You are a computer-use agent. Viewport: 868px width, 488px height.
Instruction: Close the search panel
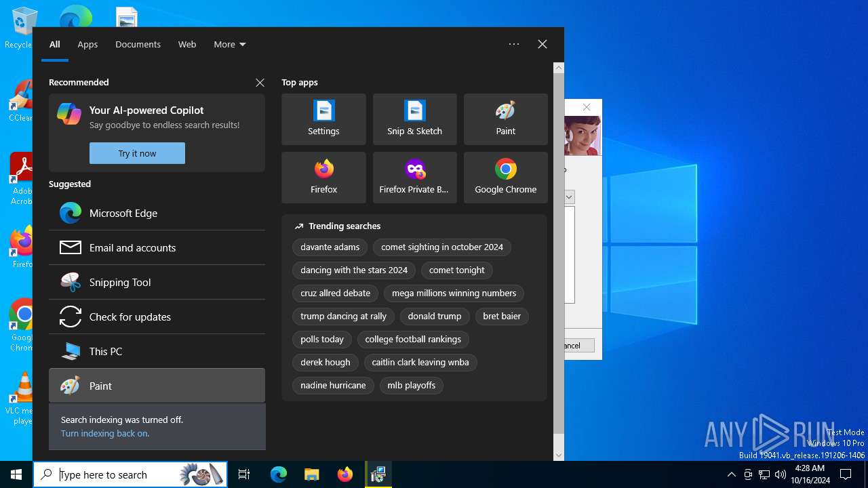(x=542, y=44)
